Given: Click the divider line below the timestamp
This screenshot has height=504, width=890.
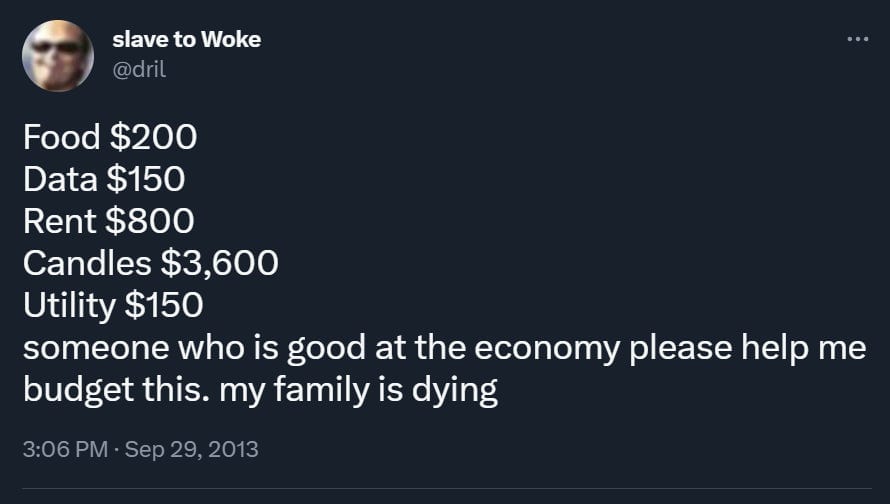Looking at the screenshot, I should [445, 489].
